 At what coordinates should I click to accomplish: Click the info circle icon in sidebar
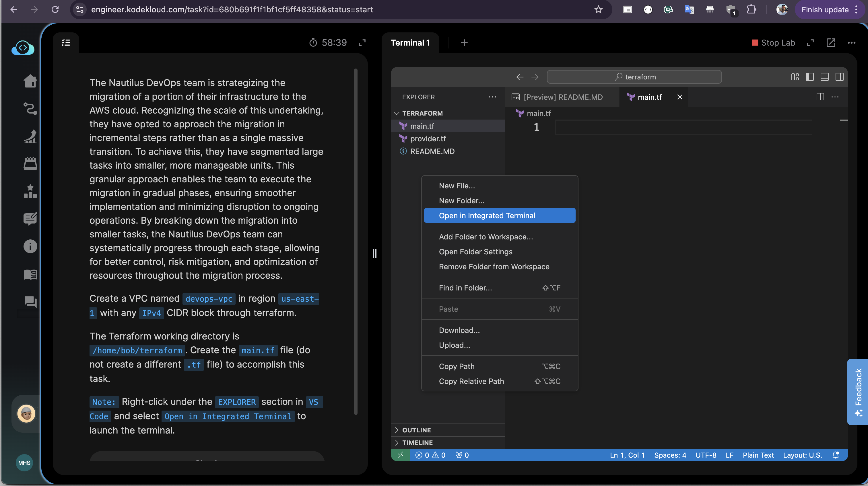30,246
